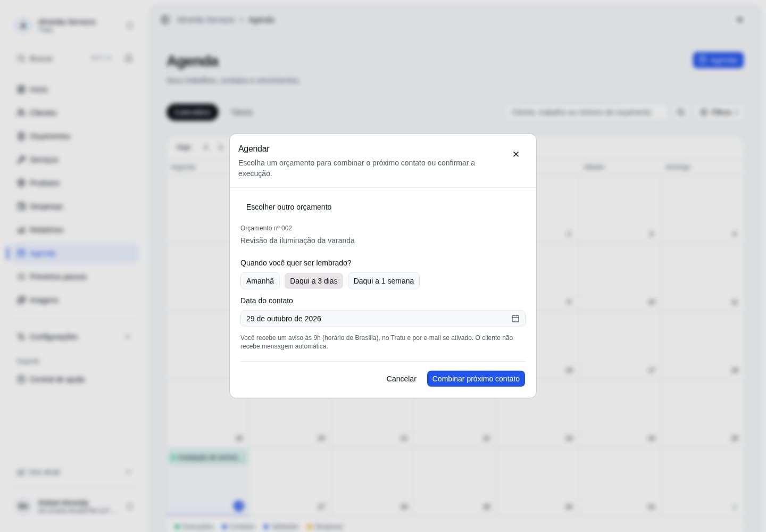Choose 'Escolher outro orçamento'

(289, 207)
